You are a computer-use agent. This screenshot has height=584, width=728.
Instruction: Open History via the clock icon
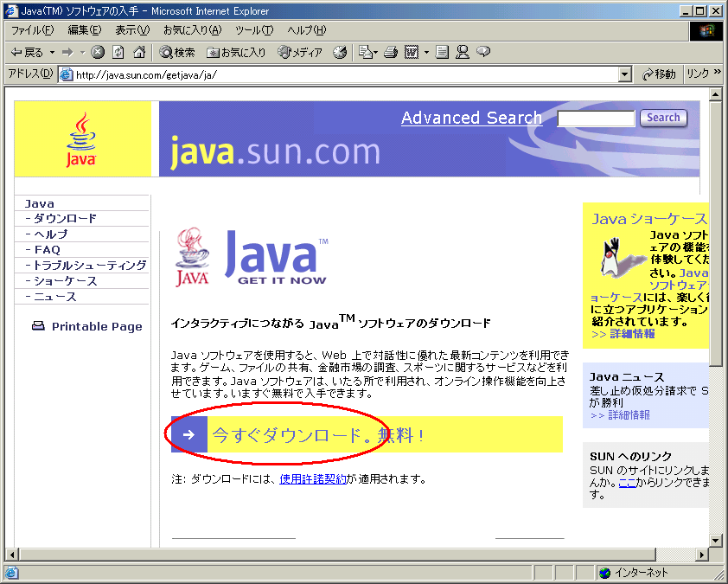[x=340, y=53]
